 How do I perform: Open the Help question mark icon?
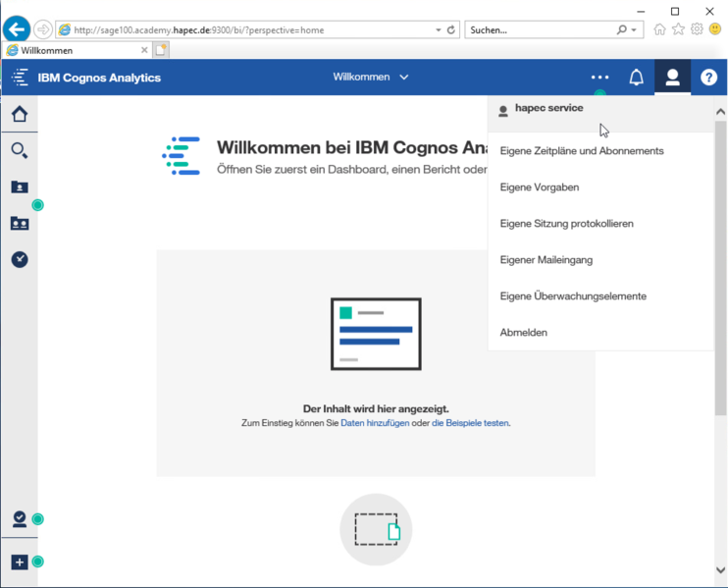click(x=708, y=78)
